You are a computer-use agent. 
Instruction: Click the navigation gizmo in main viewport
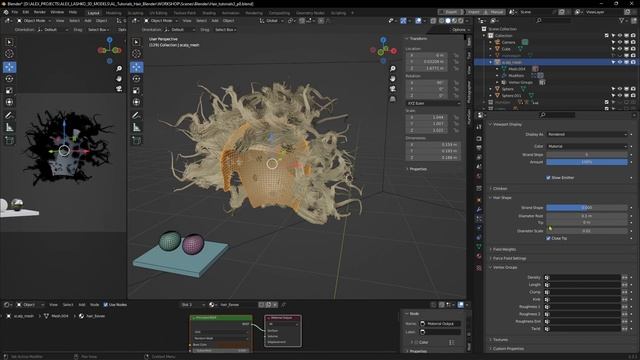point(383,50)
